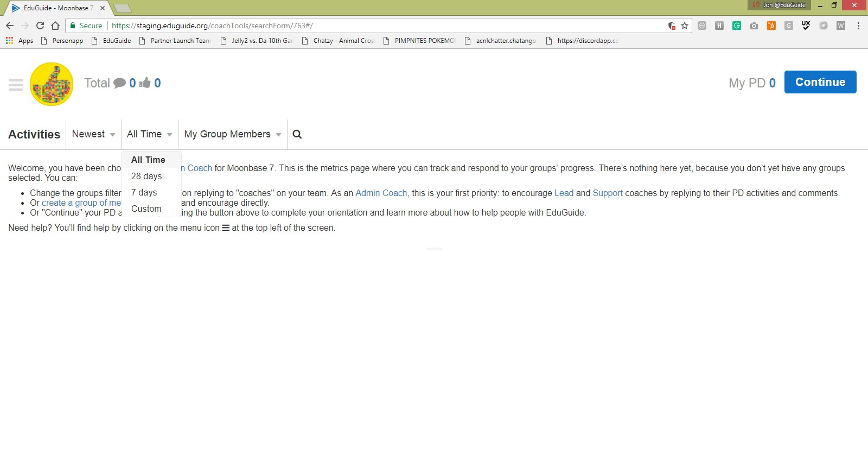Open a new browser tab
The image size is (868, 467).
123,8
